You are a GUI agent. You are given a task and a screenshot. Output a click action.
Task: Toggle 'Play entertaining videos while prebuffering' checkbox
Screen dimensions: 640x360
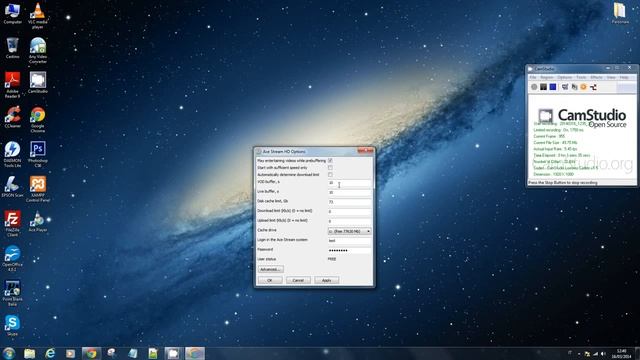[x=330, y=161]
